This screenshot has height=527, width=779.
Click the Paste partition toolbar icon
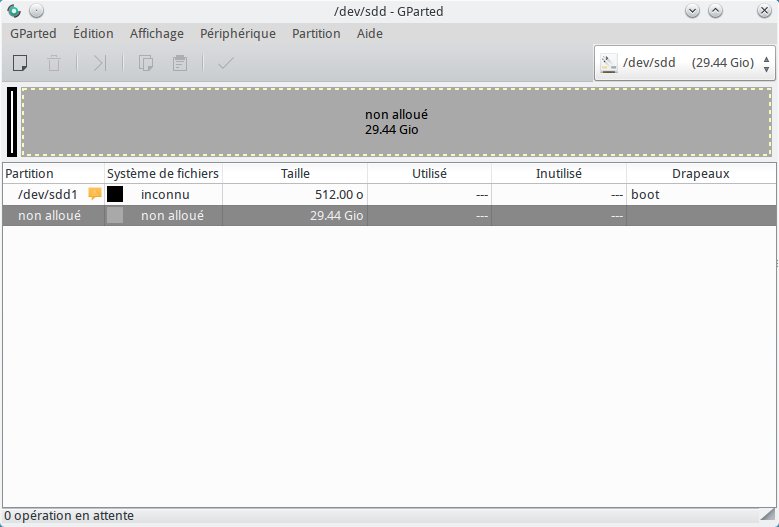[x=179, y=63]
